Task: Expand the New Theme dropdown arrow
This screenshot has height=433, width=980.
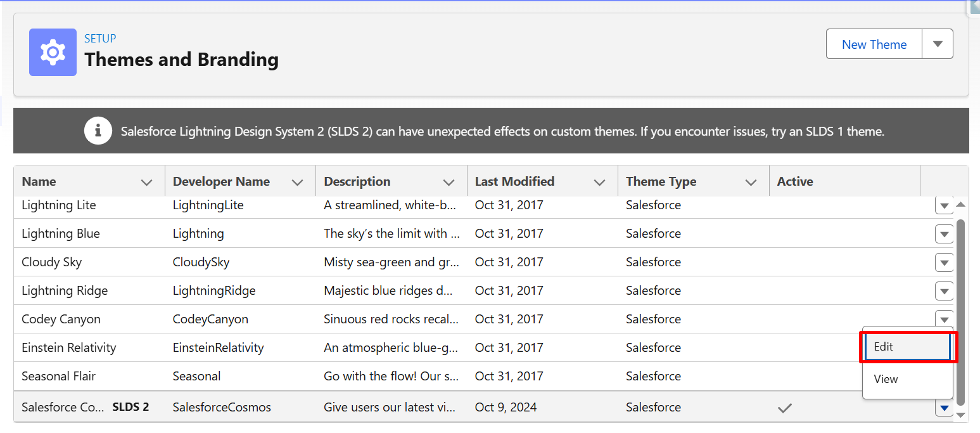Action: click(x=938, y=44)
